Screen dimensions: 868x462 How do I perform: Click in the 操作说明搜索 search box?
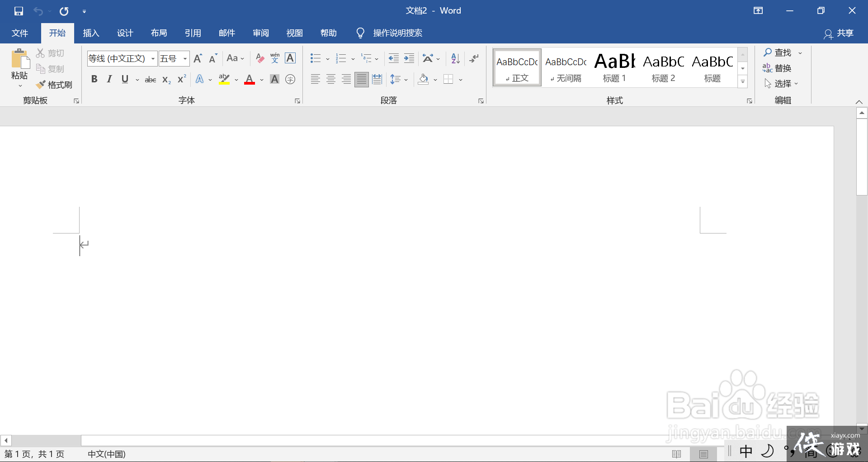click(397, 33)
